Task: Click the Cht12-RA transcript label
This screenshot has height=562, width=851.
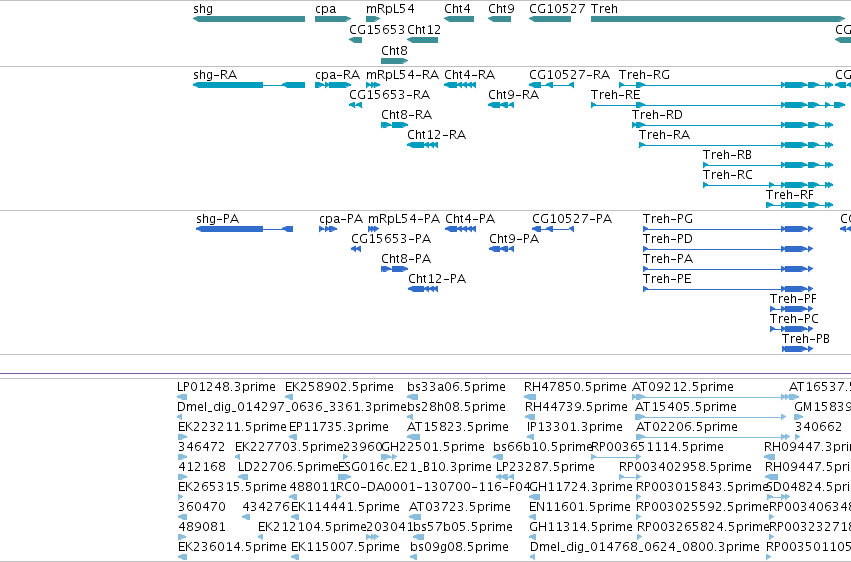Action: tap(437, 135)
